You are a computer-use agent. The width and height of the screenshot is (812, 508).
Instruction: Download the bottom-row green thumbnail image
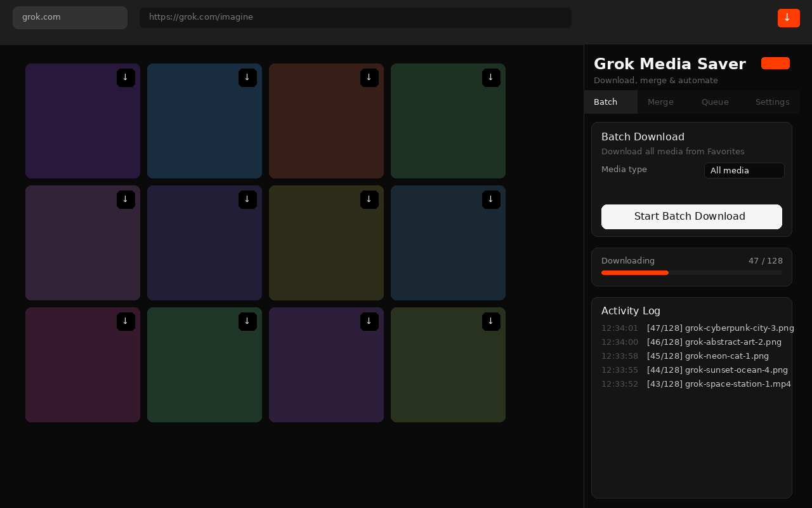click(247, 321)
